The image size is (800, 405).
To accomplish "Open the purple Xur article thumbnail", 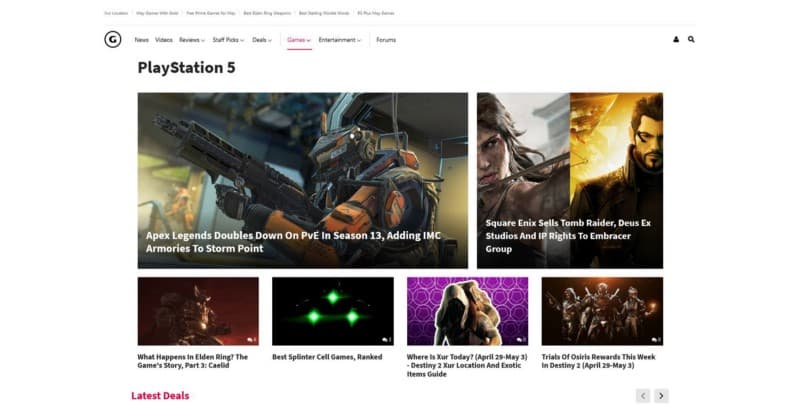I will 467,311.
